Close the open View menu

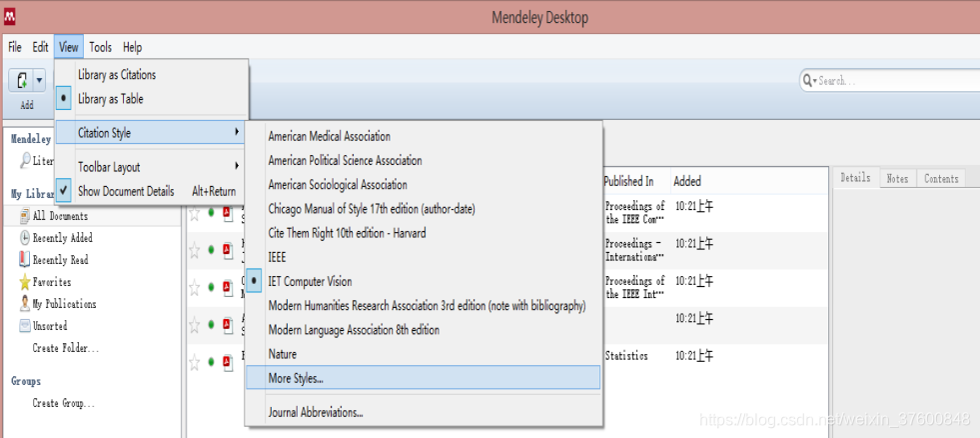69,47
